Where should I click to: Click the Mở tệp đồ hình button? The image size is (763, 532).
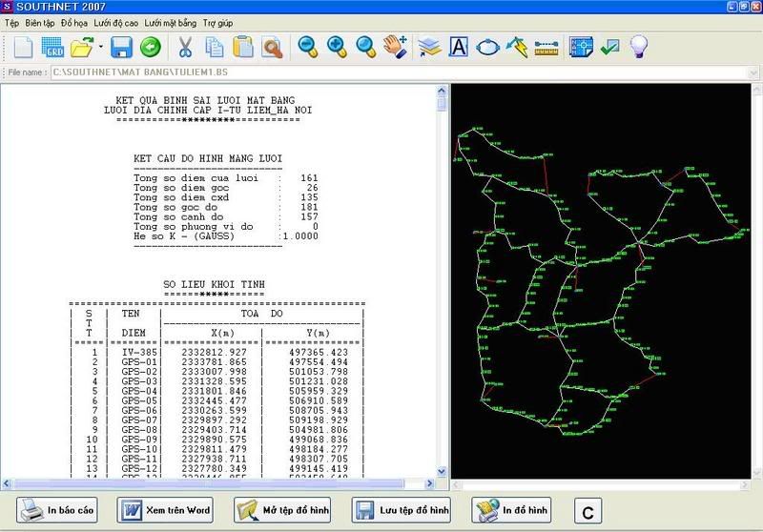click(x=282, y=510)
